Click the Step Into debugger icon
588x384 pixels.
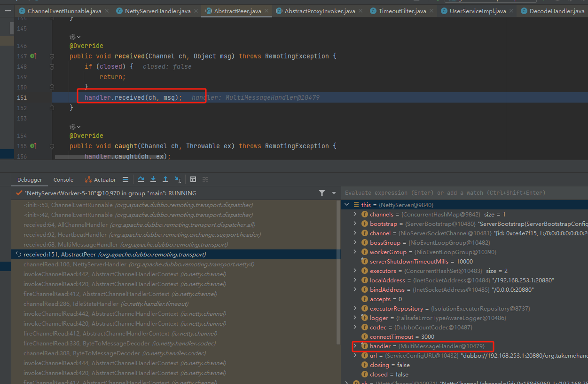(153, 179)
